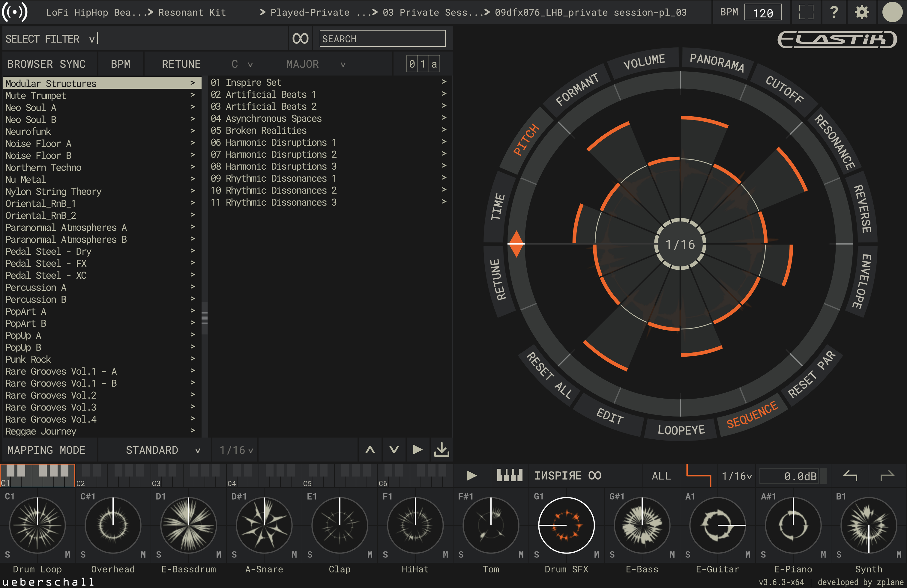Select the E-Bass pad waveform
The width and height of the screenshot is (907, 588).
(642, 525)
